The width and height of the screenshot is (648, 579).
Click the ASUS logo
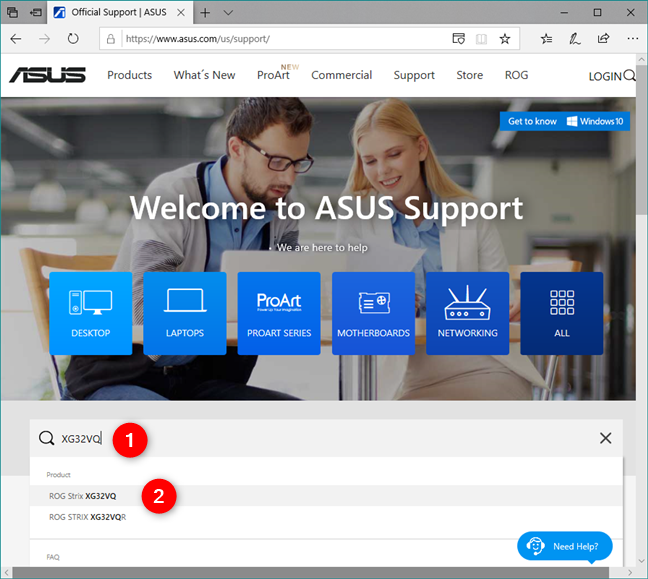tap(48, 75)
